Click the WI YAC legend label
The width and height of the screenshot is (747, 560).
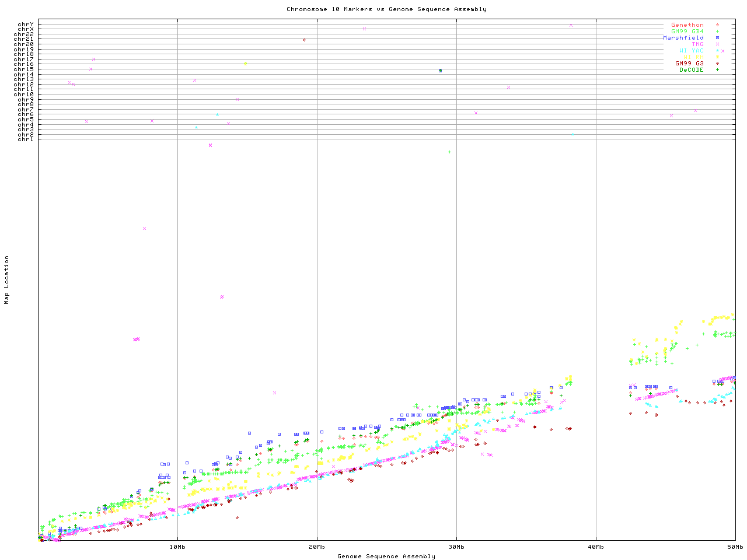point(691,51)
